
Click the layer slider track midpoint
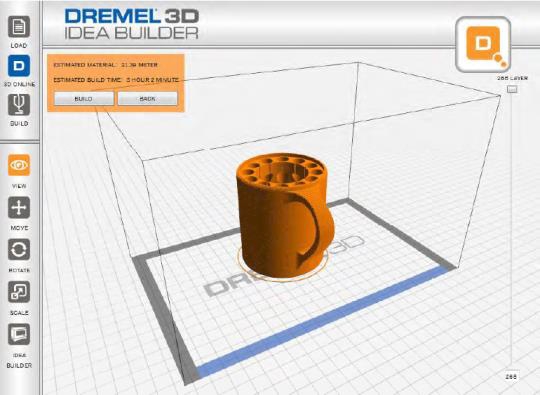[512, 231]
